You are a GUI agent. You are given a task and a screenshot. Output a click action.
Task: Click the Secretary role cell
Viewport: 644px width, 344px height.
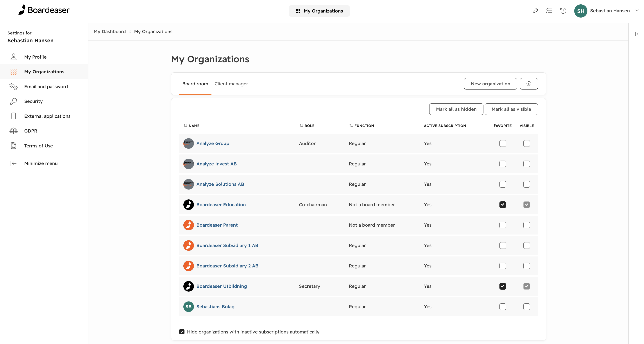coord(309,286)
